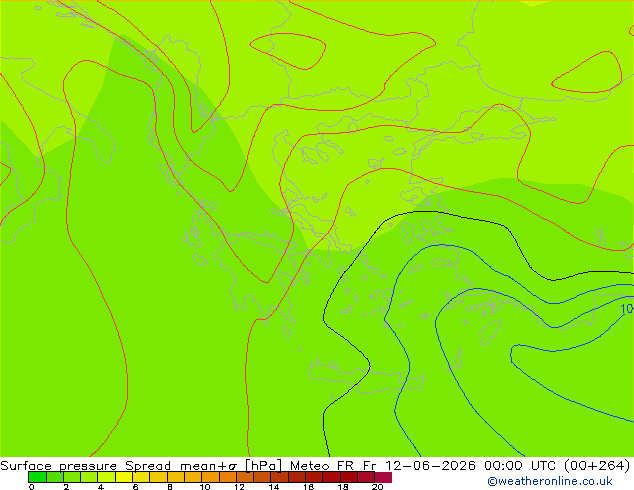Click the 'Meteo FR' model name
634x490 pixels.
[x=323, y=466]
